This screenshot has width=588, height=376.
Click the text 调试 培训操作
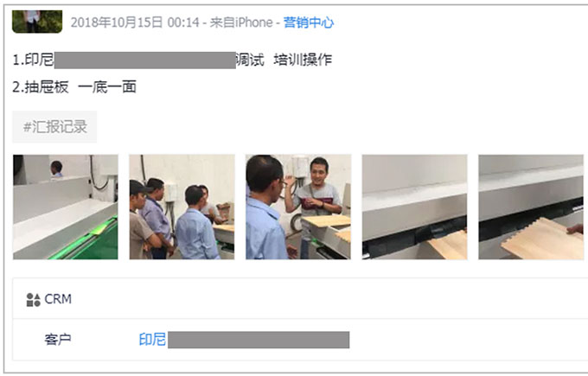coord(284,60)
